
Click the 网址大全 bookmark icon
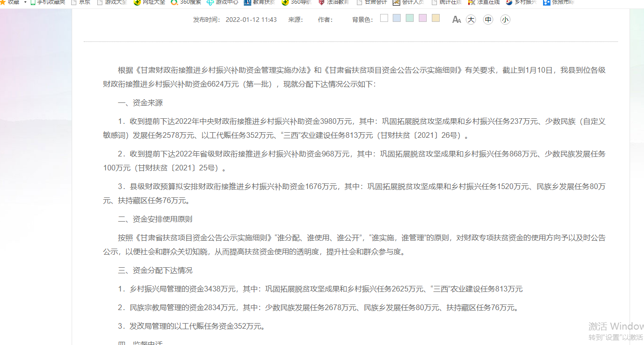[137, 2]
